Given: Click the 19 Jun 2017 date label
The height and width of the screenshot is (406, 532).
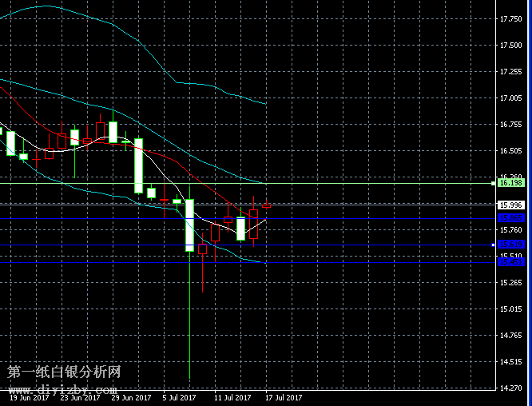Looking at the screenshot, I should tap(29, 397).
